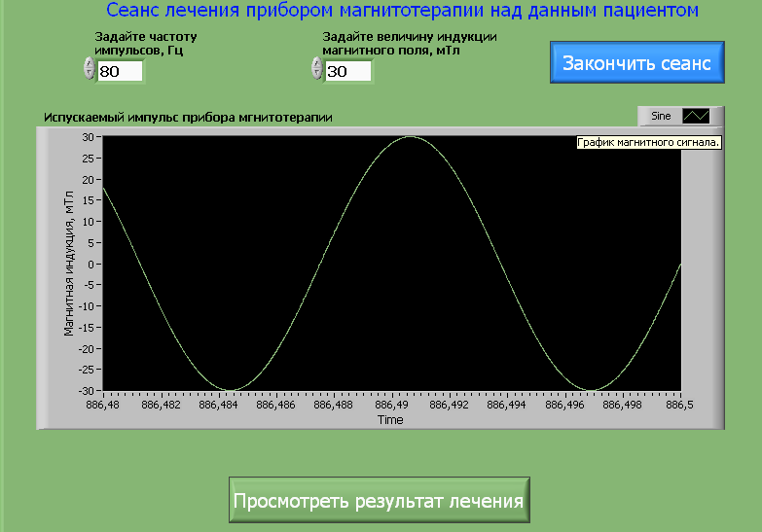Click the x-axis tick label 886,49

pyautogui.click(x=391, y=405)
